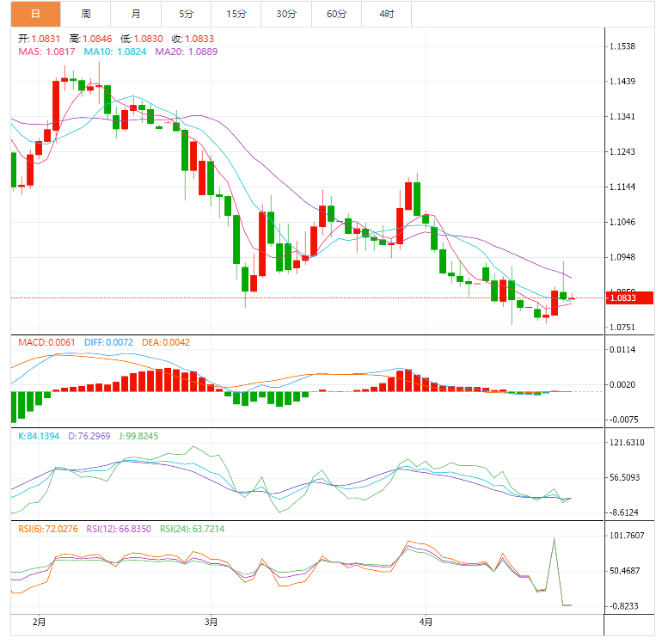The height and width of the screenshot is (644, 662).
Task: Click the 收: 1.0833 closing price text
Action: [193, 39]
